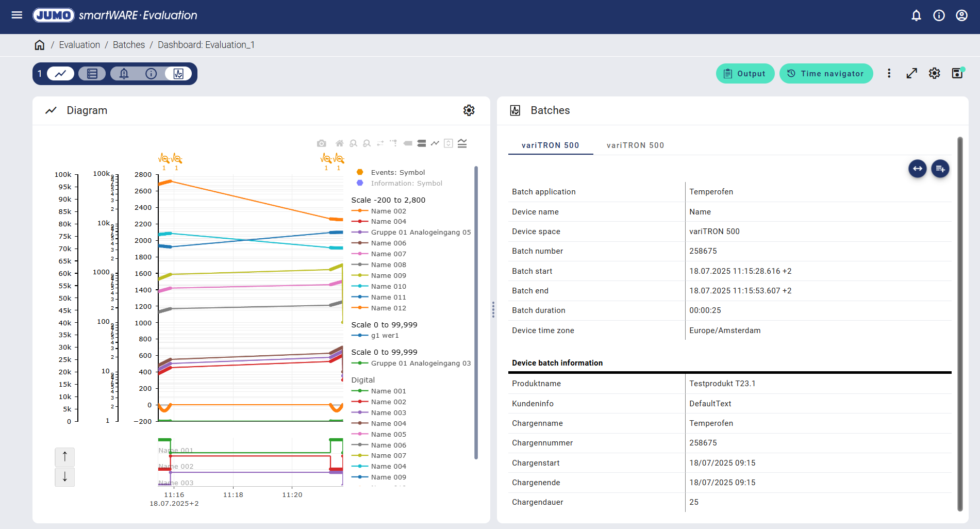The width and height of the screenshot is (980, 529).
Task: Open the hamburger navigation menu
Action: 16,15
